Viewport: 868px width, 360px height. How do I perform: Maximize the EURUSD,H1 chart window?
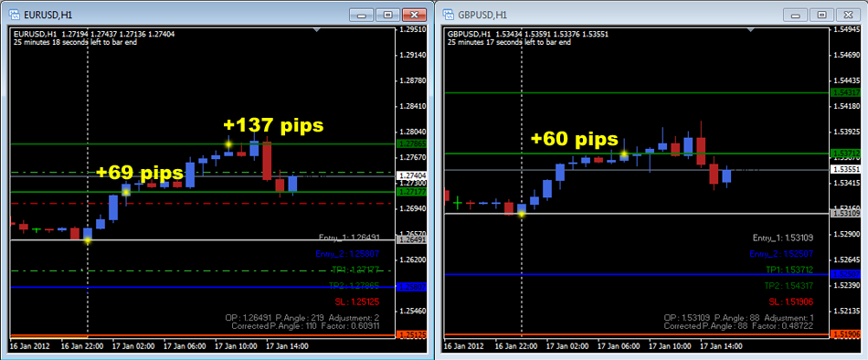tap(387, 15)
